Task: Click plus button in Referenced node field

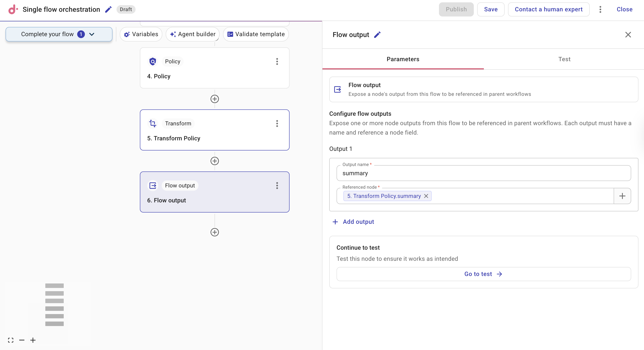Action: pos(622,196)
